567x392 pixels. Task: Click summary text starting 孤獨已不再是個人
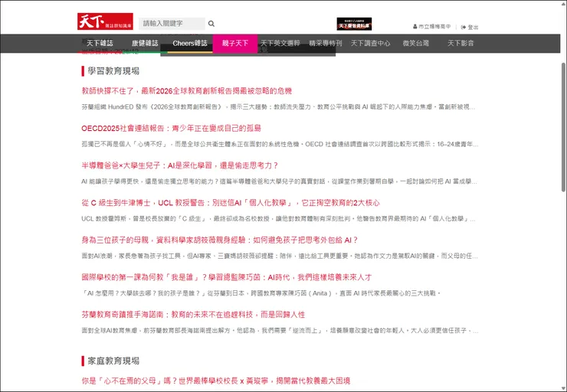(x=280, y=144)
